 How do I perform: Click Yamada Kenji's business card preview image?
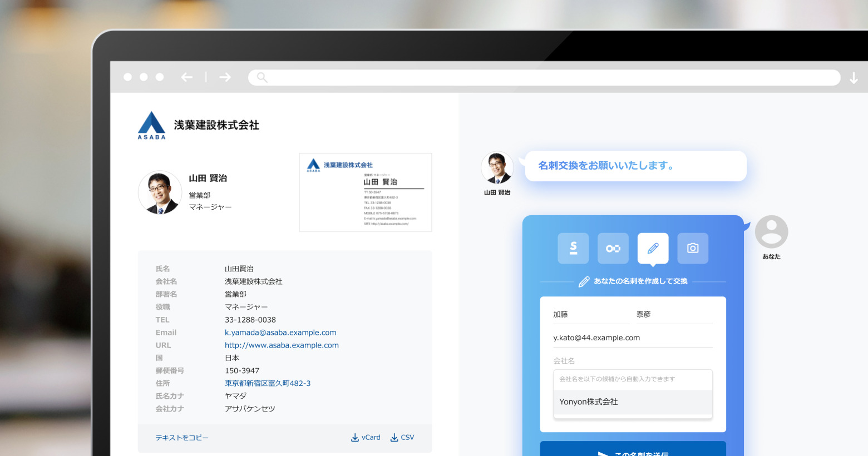[365, 192]
